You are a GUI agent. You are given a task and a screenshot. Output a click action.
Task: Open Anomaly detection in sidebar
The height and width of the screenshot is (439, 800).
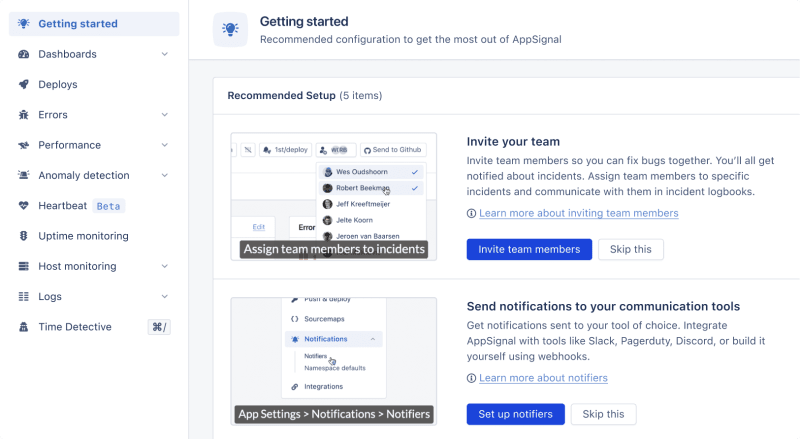[84, 176]
